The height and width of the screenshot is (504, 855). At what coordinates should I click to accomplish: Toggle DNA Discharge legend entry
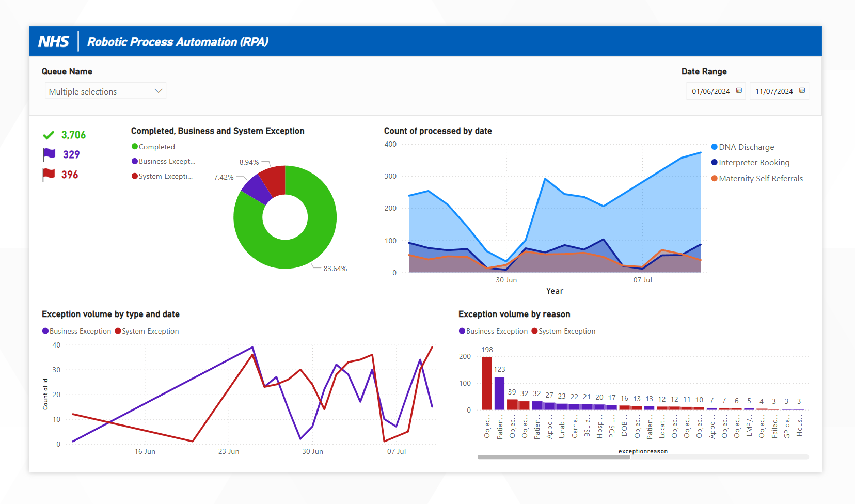pyautogui.click(x=743, y=147)
